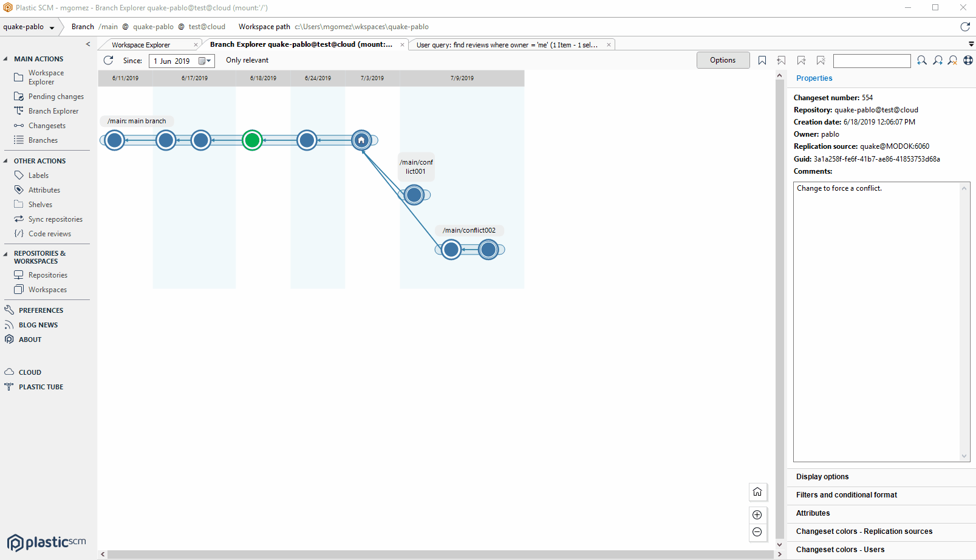Click the search next magnifier icon
Screen dimensions: 976x560
pyautogui.click(x=938, y=60)
